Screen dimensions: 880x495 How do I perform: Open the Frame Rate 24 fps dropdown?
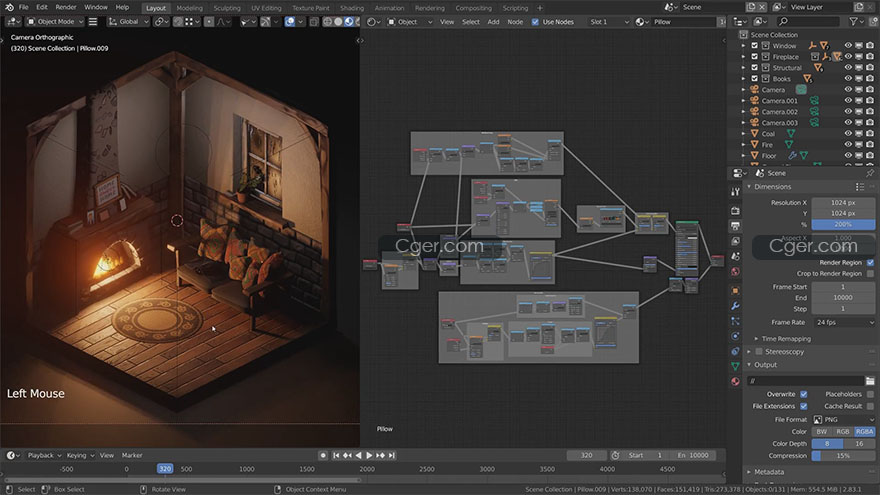tap(844, 322)
